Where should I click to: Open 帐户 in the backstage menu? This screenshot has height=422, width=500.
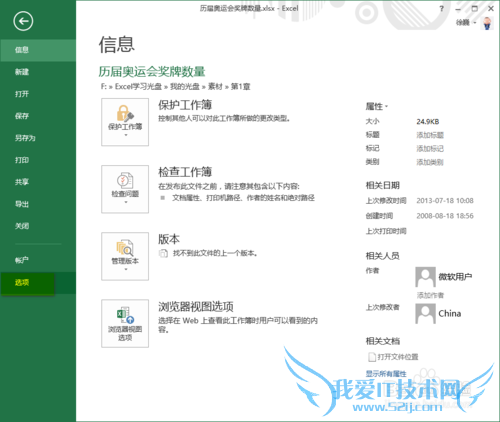click(38, 260)
